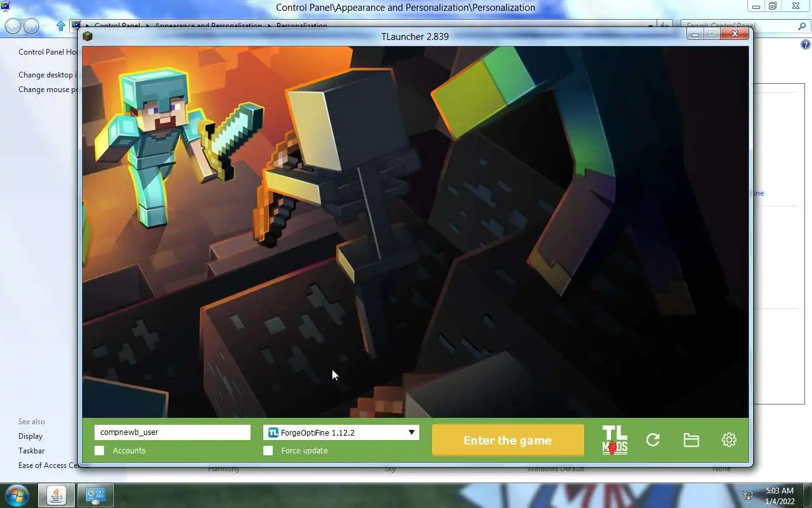This screenshot has width=812, height=508.
Task: Open the Taskbar link in Control Panel
Action: coord(32,451)
